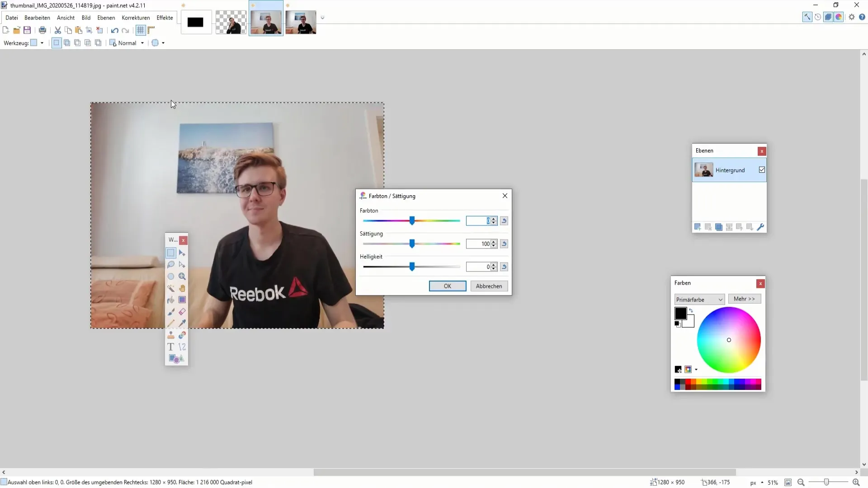Enable the layer checkbox in Ebenen panel
The height and width of the screenshot is (488, 868).
click(x=762, y=170)
